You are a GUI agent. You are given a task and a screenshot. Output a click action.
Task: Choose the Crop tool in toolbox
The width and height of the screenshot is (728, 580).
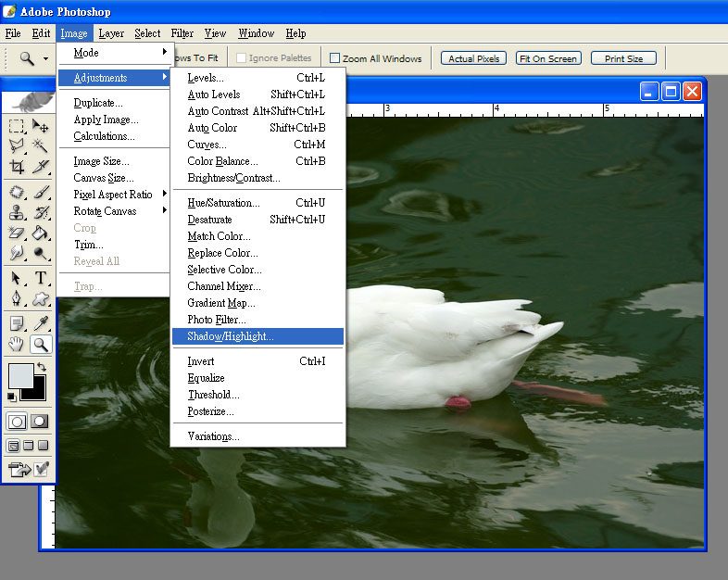coord(17,167)
